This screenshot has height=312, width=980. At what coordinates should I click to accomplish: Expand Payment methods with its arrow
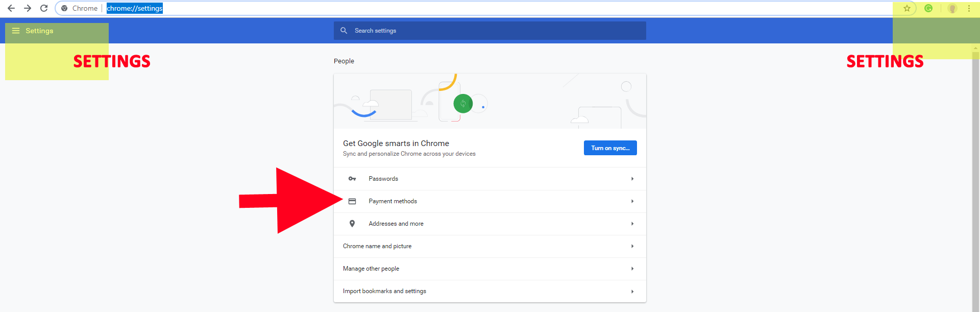(632, 201)
